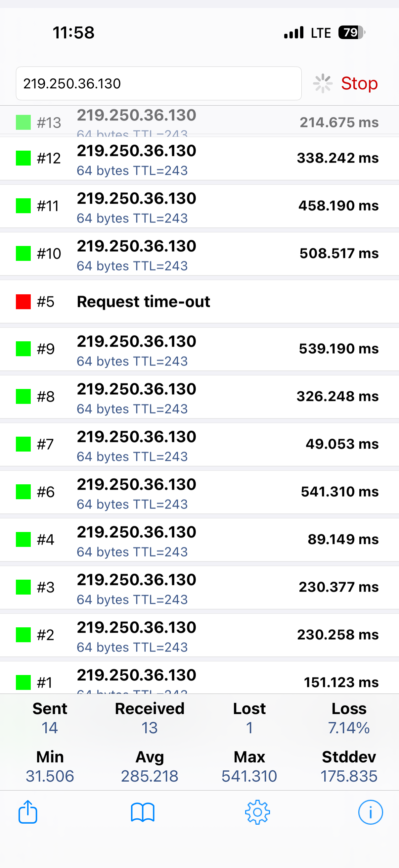
Task: Tap ping row #10 showing 508.517 ms
Action: (x=199, y=253)
